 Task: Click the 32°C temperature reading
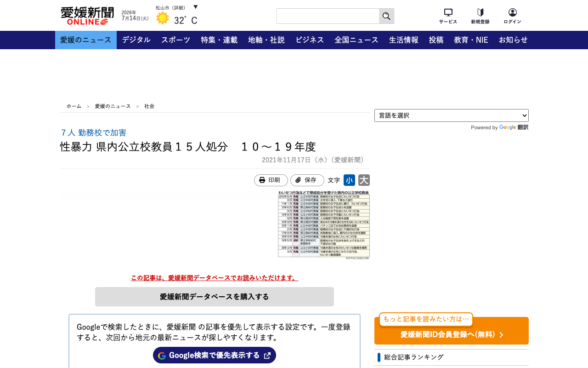click(186, 20)
